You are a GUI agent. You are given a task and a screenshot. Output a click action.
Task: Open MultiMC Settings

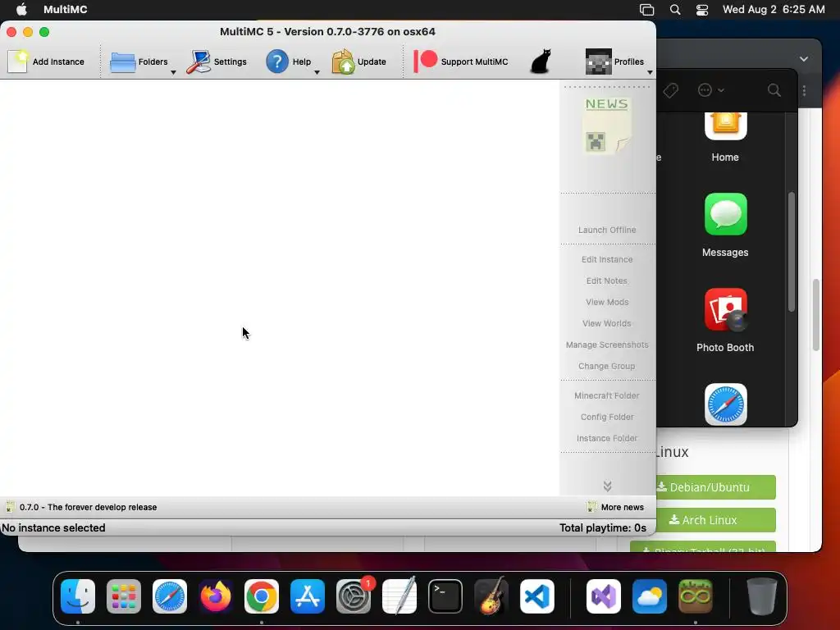click(x=217, y=62)
